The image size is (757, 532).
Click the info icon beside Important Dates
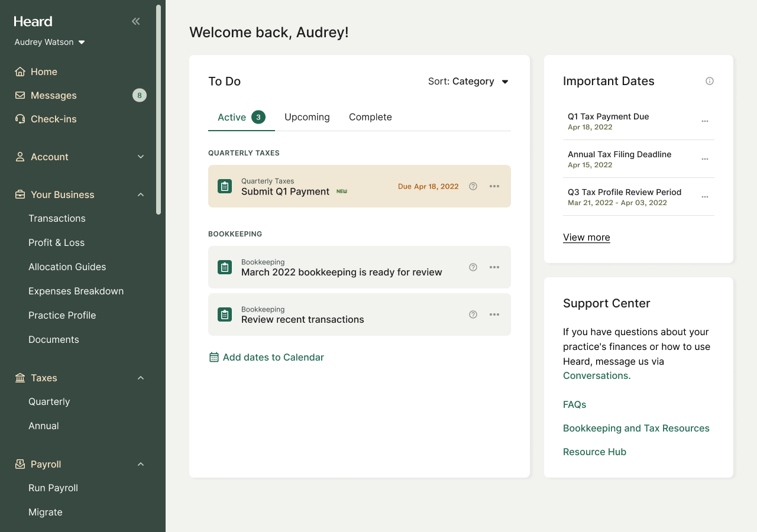710,81
